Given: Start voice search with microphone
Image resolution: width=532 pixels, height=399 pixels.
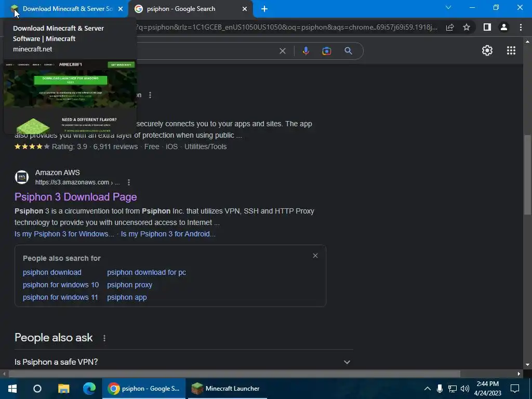Looking at the screenshot, I should [305, 51].
